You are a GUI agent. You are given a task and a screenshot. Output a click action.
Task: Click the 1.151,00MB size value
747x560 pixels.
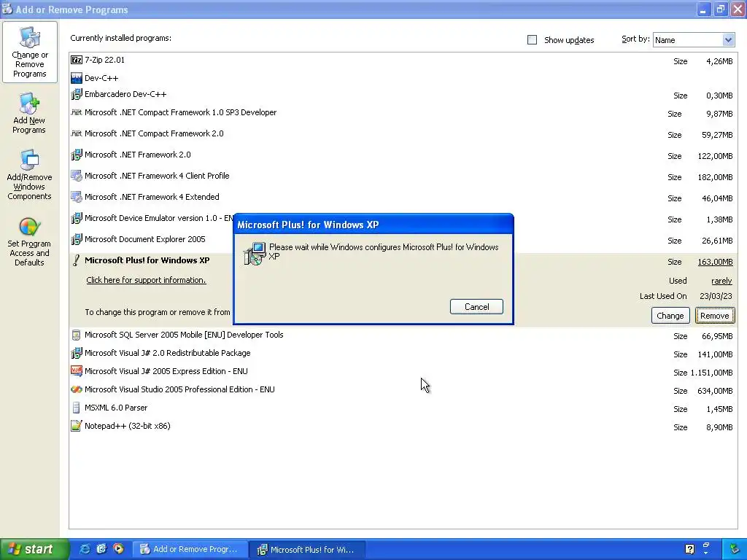pyautogui.click(x=712, y=373)
